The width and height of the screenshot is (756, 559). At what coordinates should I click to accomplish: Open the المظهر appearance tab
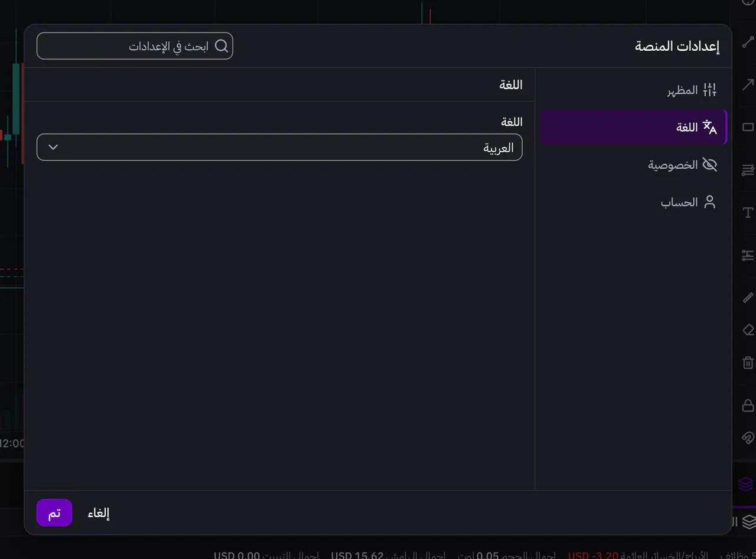tap(633, 90)
